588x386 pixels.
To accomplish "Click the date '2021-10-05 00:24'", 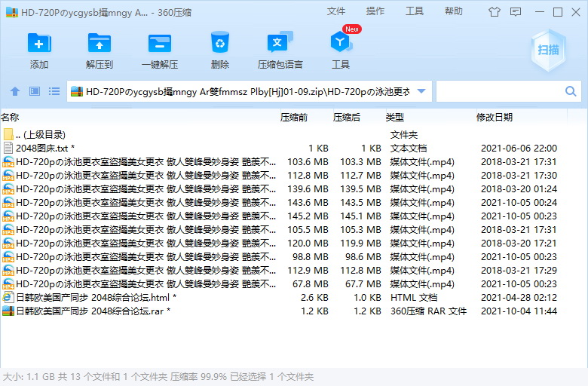I will pos(519,203).
